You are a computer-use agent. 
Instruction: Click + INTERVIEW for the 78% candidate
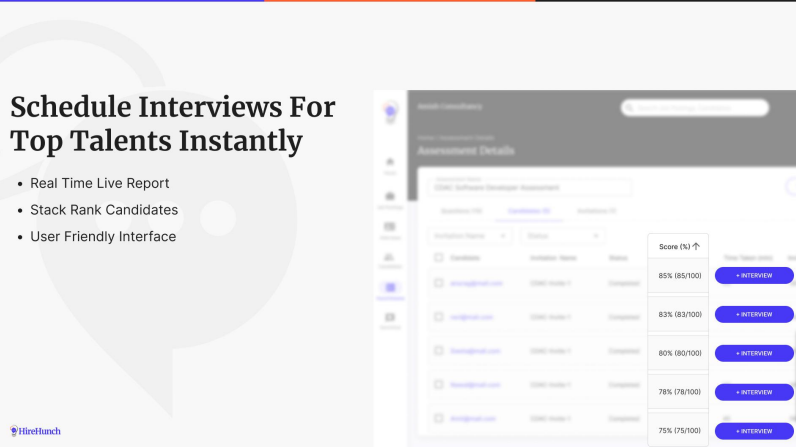[754, 392]
